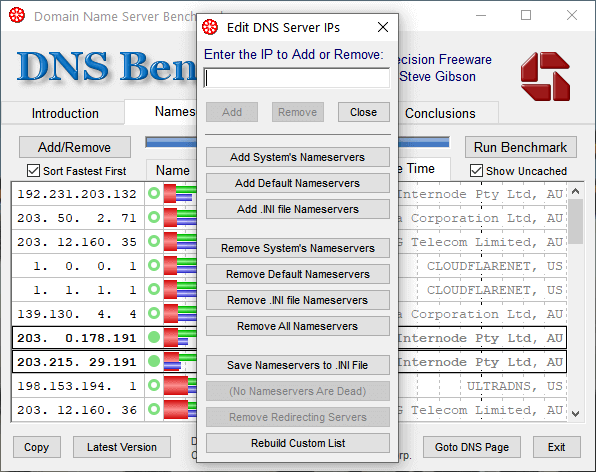The height and width of the screenshot is (472, 596).
Task: Click the Copy button
Action: pos(37,447)
